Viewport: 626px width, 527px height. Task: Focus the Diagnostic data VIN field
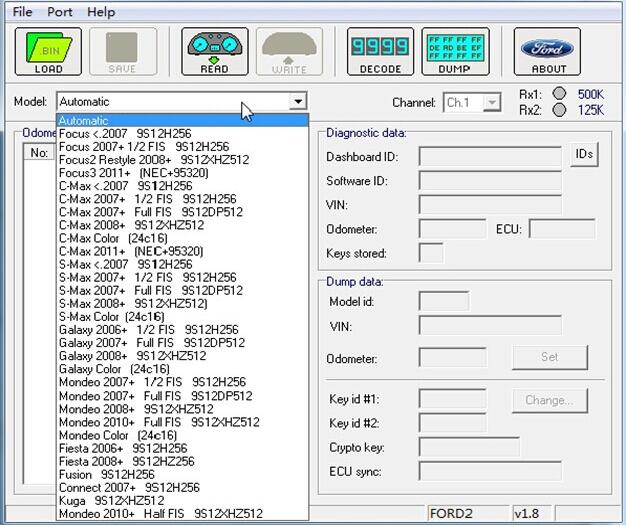[490, 204]
